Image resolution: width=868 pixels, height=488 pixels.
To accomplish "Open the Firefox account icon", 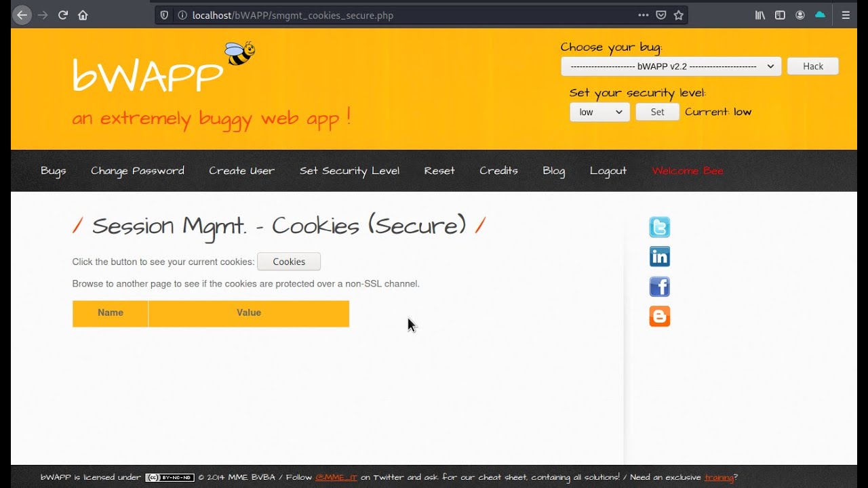I will pyautogui.click(x=800, y=15).
